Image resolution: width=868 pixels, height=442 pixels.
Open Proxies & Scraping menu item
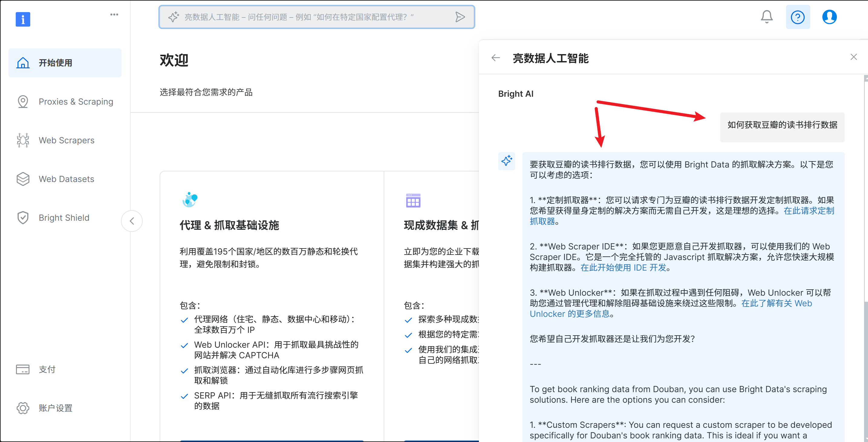[76, 102]
